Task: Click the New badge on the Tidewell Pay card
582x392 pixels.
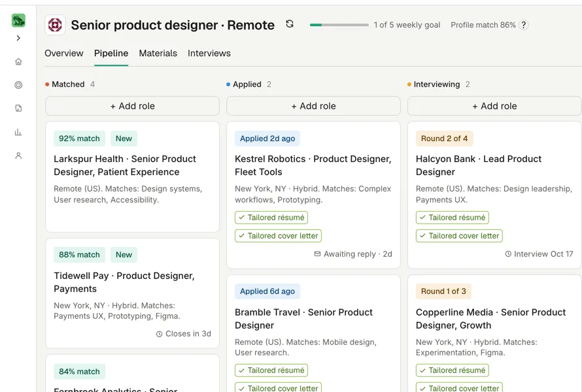Action: click(124, 255)
